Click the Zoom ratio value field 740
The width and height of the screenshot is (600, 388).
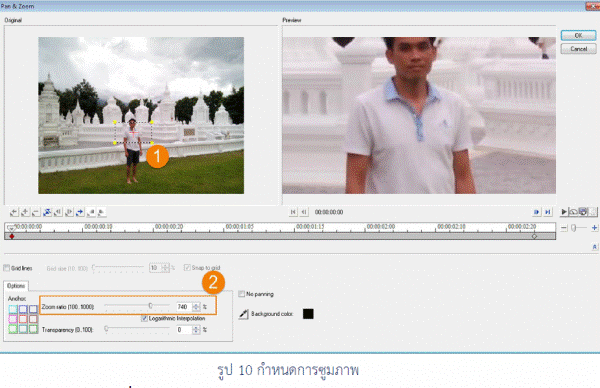coord(184,307)
